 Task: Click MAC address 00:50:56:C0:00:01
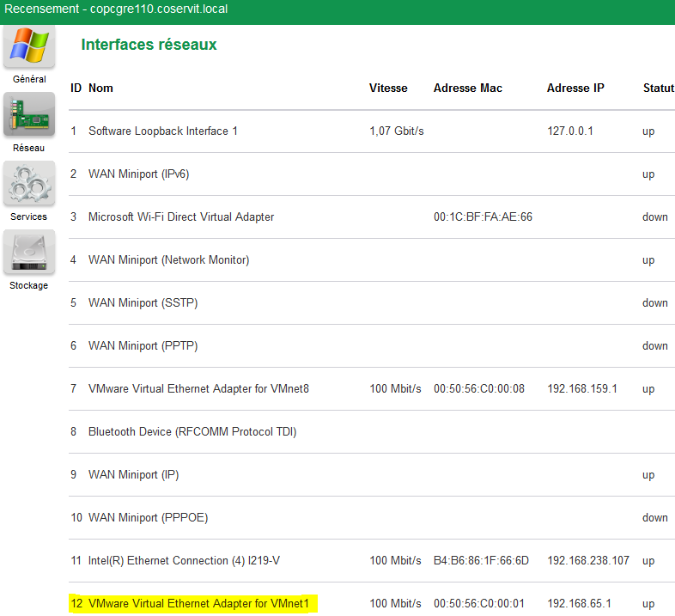click(479, 603)
